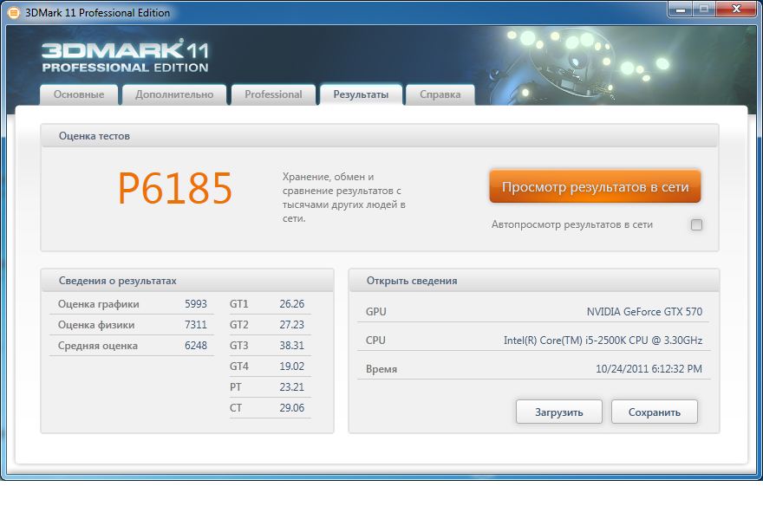Click the Сохранить button
763x532 pixels.
click(x=654, y=412)
